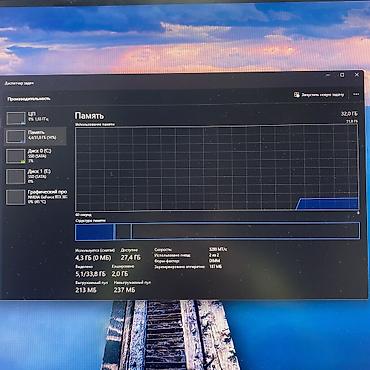Click the 'Структура памяти' label
This screenshot has height=370, width=370.
90,221
